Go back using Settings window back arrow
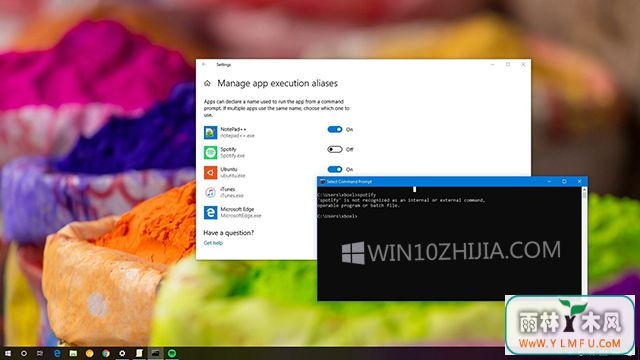640x360 pixels. point(204,64)
